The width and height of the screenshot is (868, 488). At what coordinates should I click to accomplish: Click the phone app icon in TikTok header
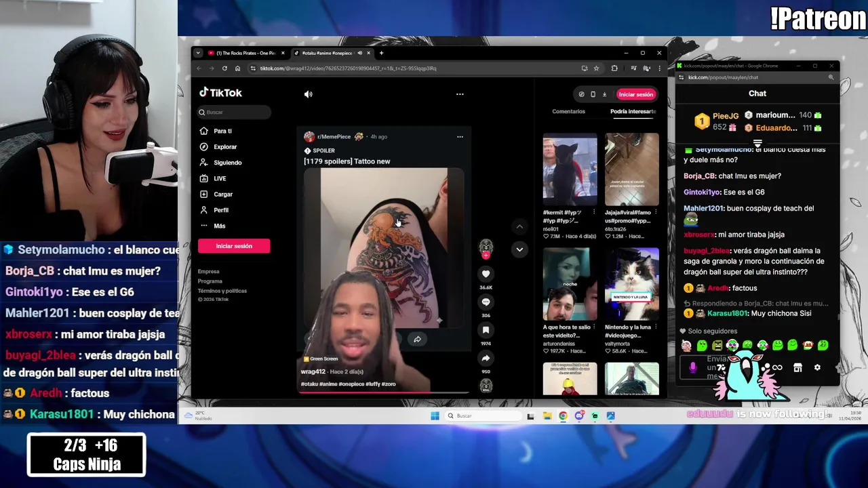(593, 94)
